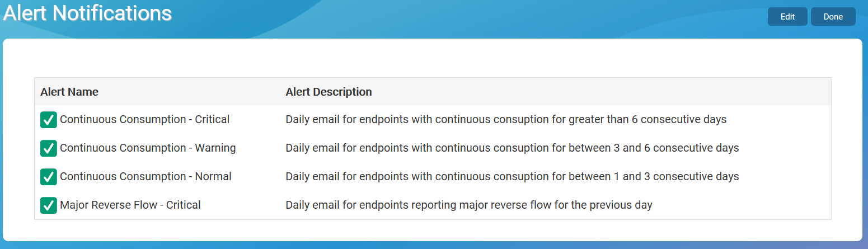Click the Continuous Consumption - Normal name text
868x249 pixels.
[x=146, y=176]
